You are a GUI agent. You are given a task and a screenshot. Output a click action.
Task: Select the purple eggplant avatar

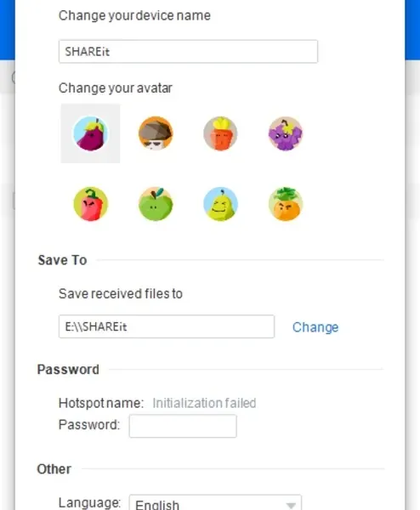[x=90, y=133]
